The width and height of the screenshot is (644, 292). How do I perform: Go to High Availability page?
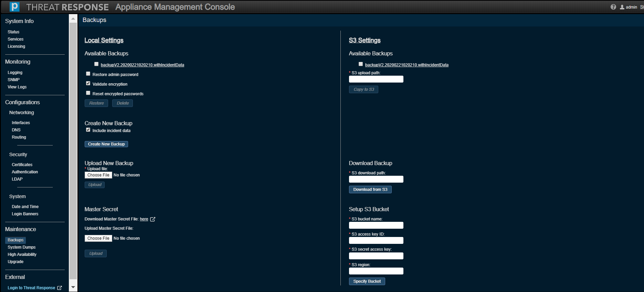pyautogui.click(x=22, y=255)
